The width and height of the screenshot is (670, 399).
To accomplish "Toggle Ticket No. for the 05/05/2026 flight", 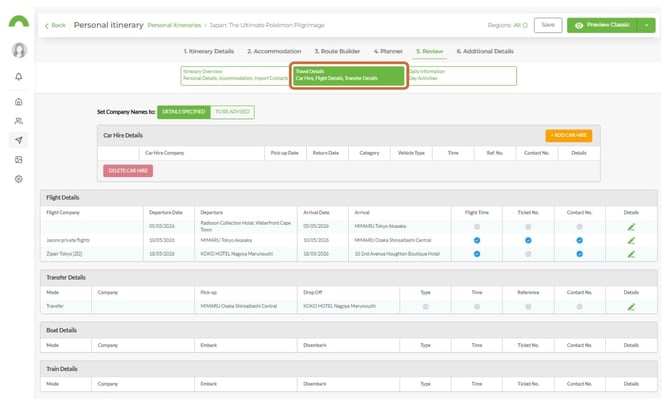I will (x=528, y=227).
